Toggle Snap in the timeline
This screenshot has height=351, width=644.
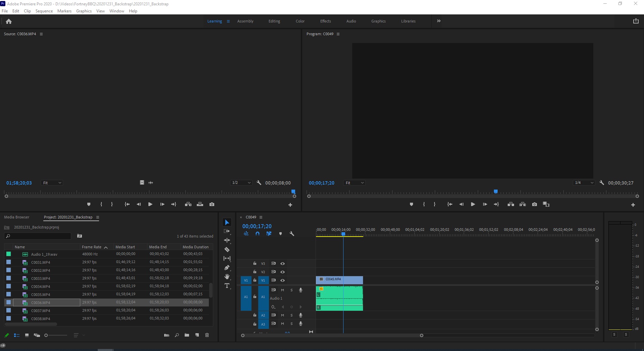click(257, 234)
